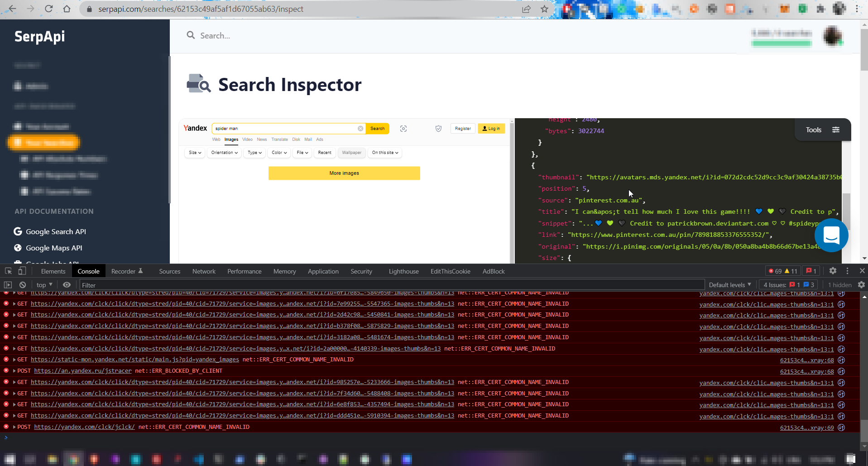The image size is (868, 466).
Task: Open DevTools three-dot customize menu
Action: [x=847, y=271]
